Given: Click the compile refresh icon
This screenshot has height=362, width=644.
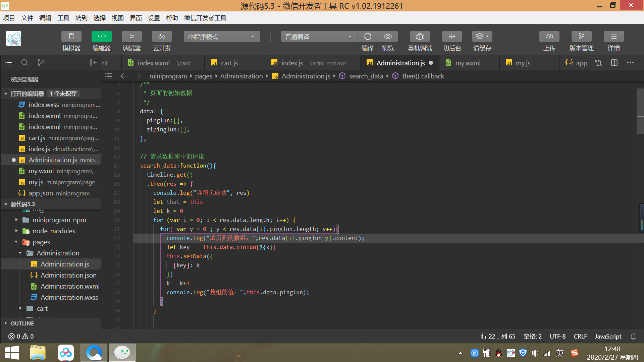Looking at the screenshot, I should pyautogui.click(x=368, y=37).
